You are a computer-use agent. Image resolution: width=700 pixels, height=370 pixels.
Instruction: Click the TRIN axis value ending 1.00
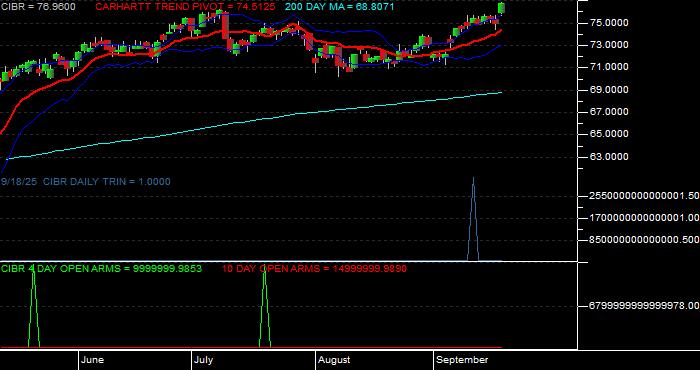[x=645, y=218]
